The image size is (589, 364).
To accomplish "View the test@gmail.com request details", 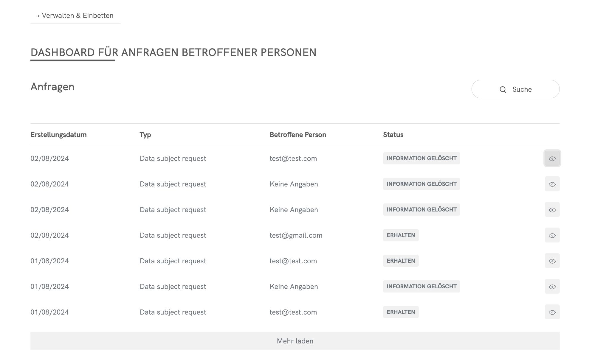I will tap(552, 235).
